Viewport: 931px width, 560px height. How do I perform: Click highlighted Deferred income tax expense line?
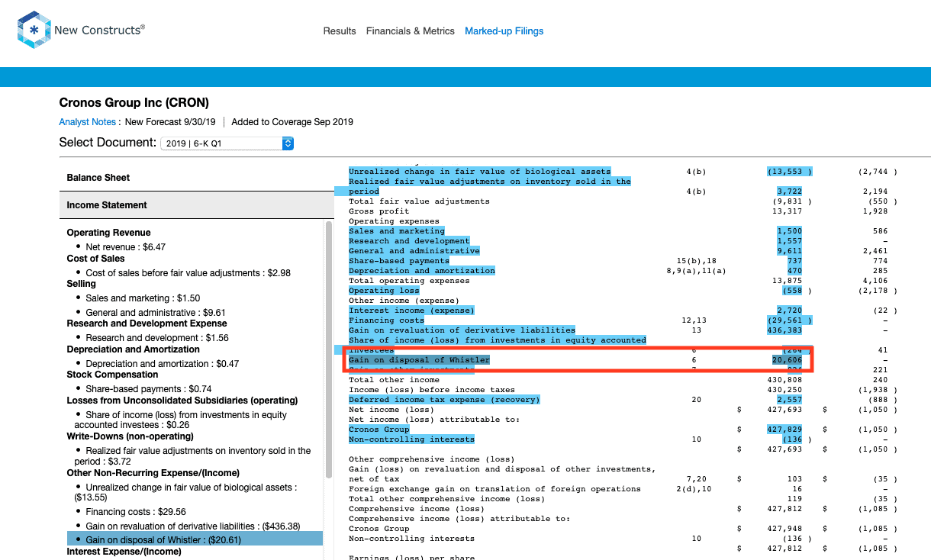click(x=444, y=400)
